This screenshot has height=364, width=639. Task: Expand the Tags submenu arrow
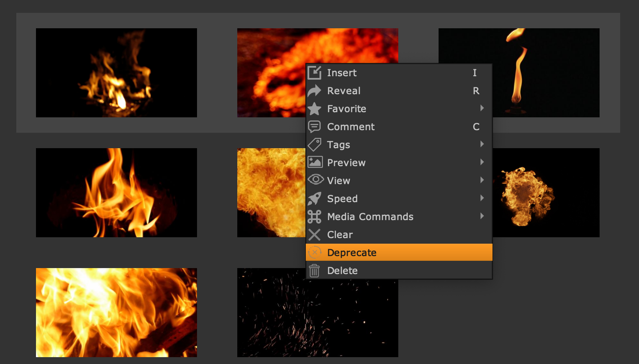482,144
